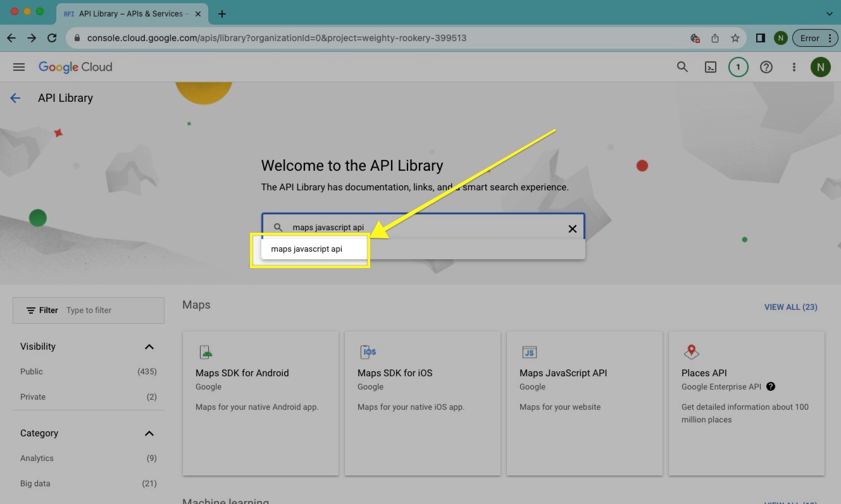
Task: Open Chrome profile N icon in toolbar
Action: 780,38
